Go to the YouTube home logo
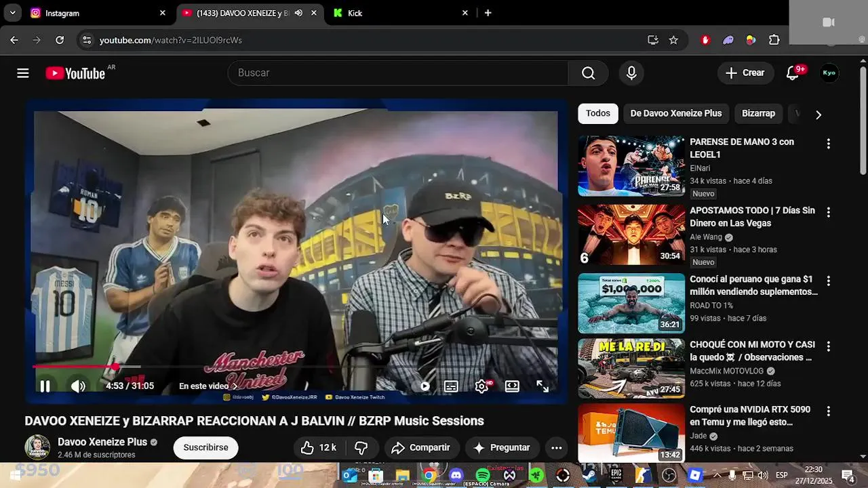Viewport: 868px width, 488px height. pyautogui.click(x=75, y=73)
